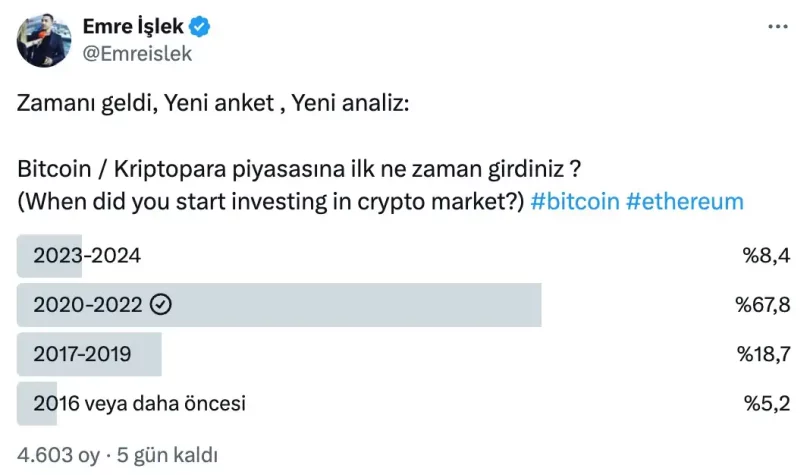The height and width of the screenshot is (475, 810).
Task: Click the '4.603 oy' vote count
Action: (x=58, y=455)
